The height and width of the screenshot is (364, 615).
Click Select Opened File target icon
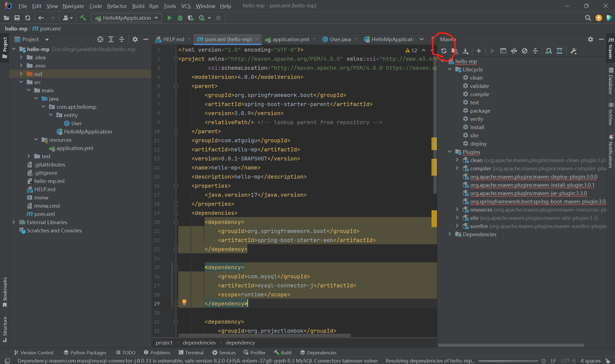click(x=100, y=39)
